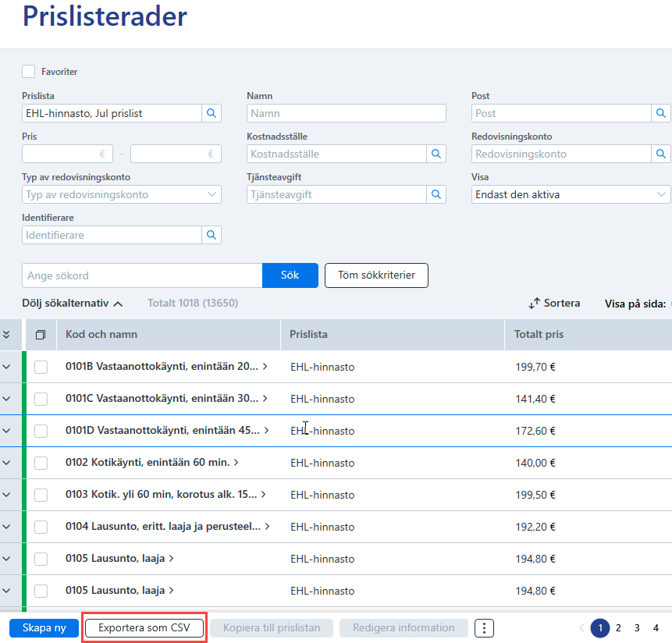Expand all rows with double chevron
The width and height of the screenshot is (672, 643).
click(6, 335)
